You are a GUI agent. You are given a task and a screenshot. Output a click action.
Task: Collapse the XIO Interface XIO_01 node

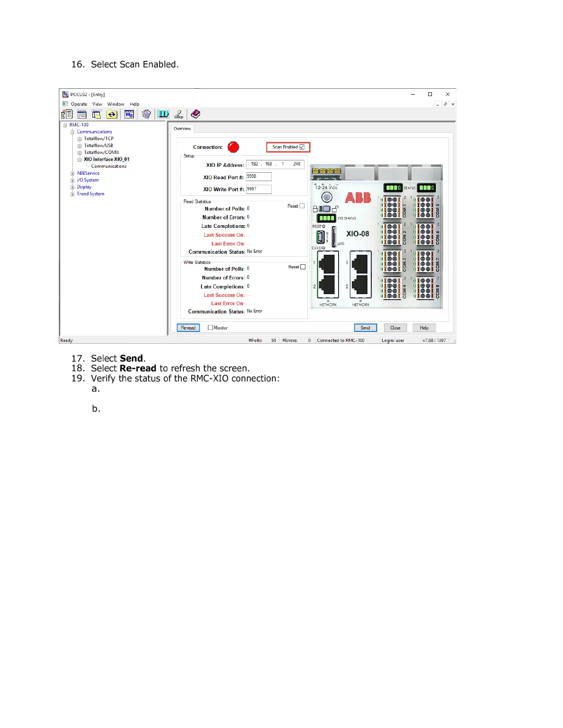pyautogui.click(x=80, y=159)
